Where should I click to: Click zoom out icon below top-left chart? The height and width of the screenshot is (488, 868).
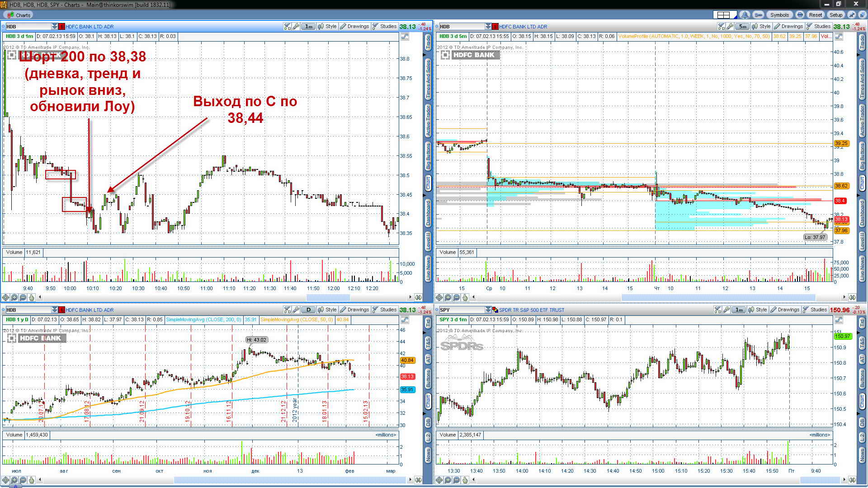coord(23,297)
